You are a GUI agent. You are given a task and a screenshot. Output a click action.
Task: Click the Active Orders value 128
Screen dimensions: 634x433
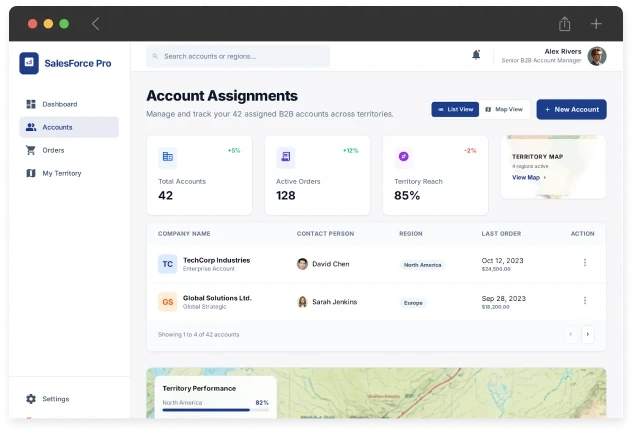[x=286, y=196]
